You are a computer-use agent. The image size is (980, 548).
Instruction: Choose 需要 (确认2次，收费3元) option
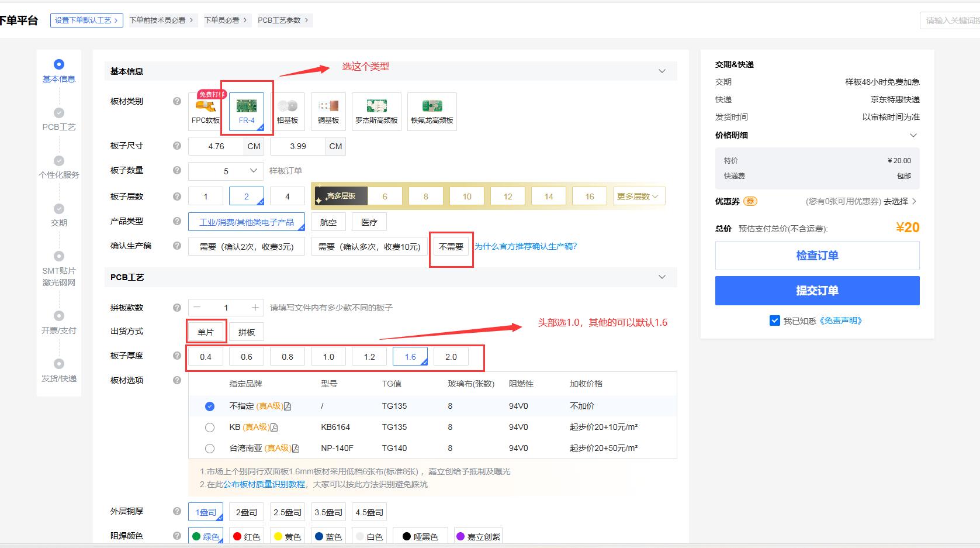(247, 247)
